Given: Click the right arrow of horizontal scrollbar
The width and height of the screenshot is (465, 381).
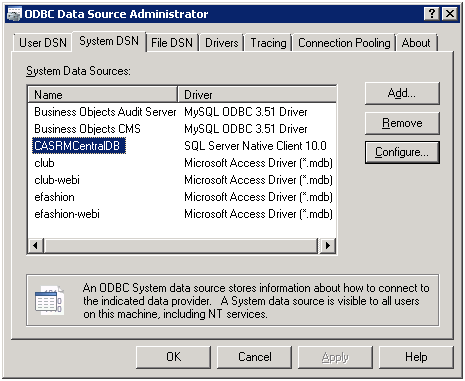Looking at the screenshot, I should [x=328, y=246].
